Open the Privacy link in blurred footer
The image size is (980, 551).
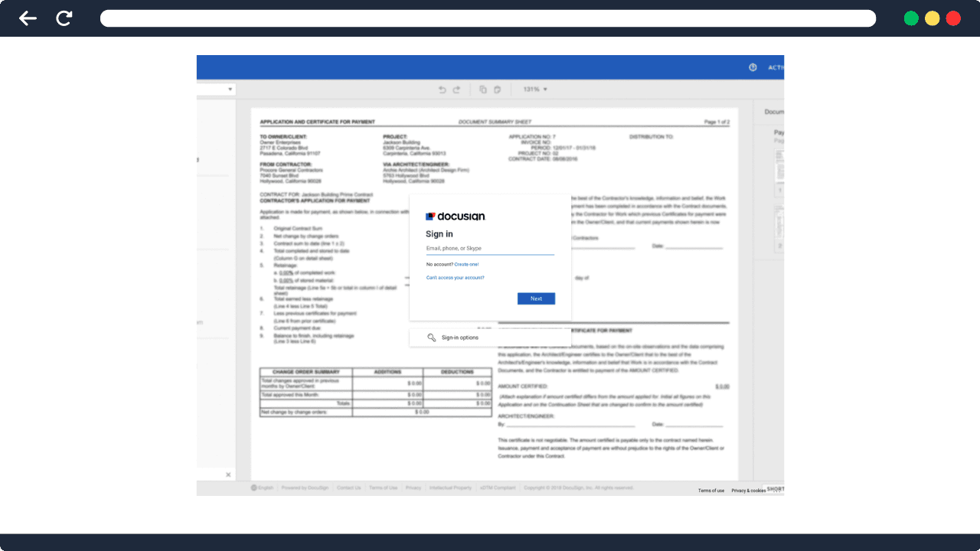click(x=413, y=487)
